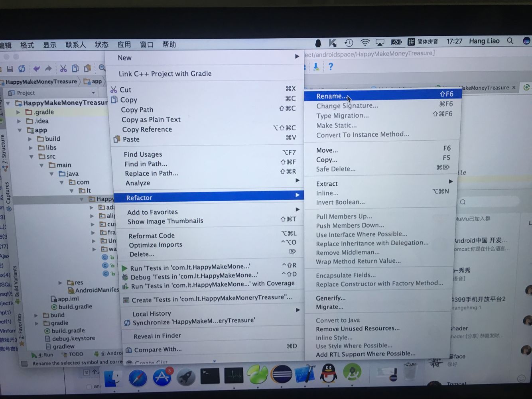This screenshot has width=532, height=399.
Task: Click the Time Machine icon in menu bar
Action: coord(349,43)
